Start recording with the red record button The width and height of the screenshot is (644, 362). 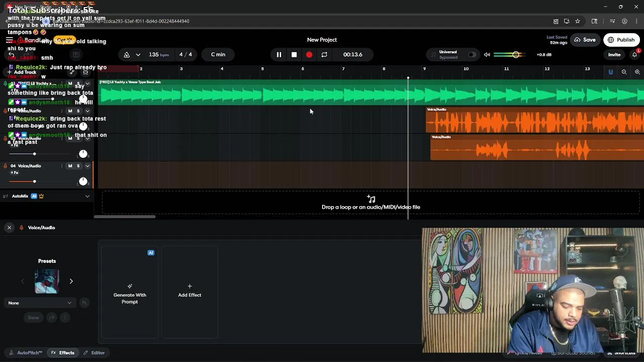pos(309,54)
